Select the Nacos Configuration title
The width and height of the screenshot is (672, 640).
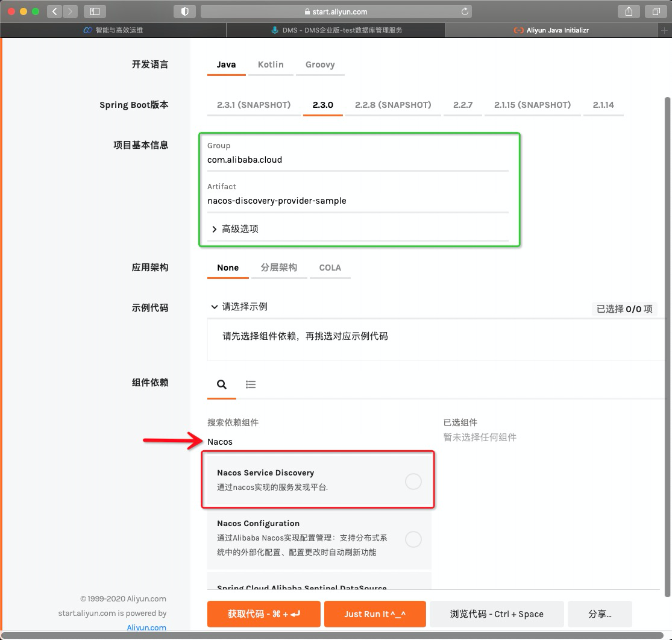(x=258, y=524)
